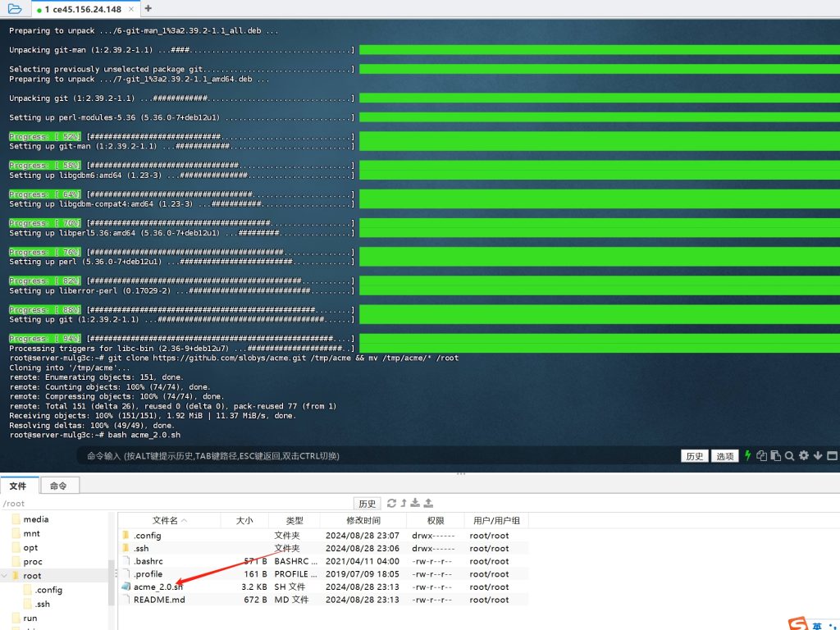Go up to parent directory
This screenshot has height=630, width=840.
coord(404,503)
